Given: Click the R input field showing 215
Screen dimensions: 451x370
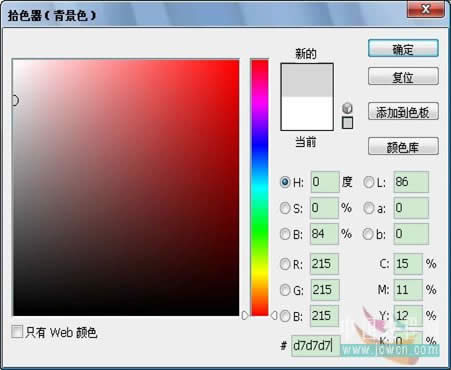Looking at the screenshot, I should [324, 264].
